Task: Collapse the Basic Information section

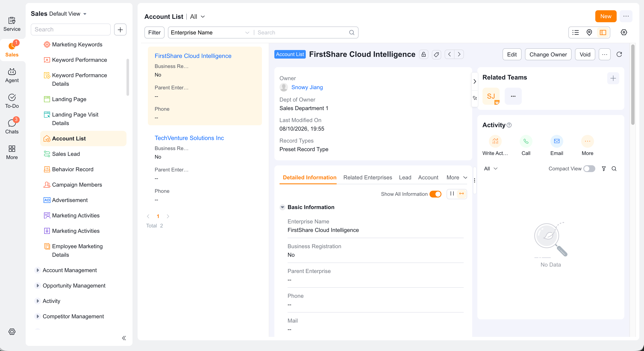Action: click(x=282, y=207)
